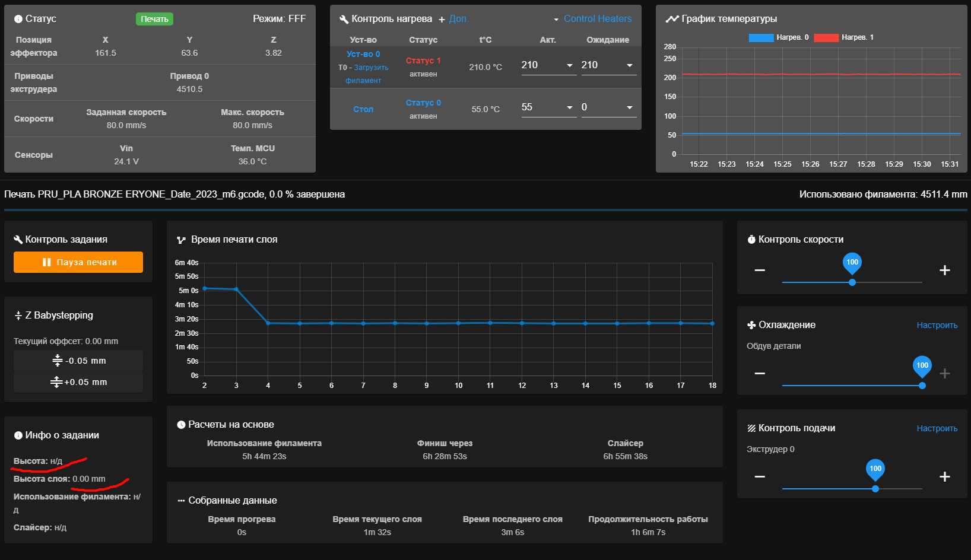Click the Стол bed link

click(x=363, y=109)
